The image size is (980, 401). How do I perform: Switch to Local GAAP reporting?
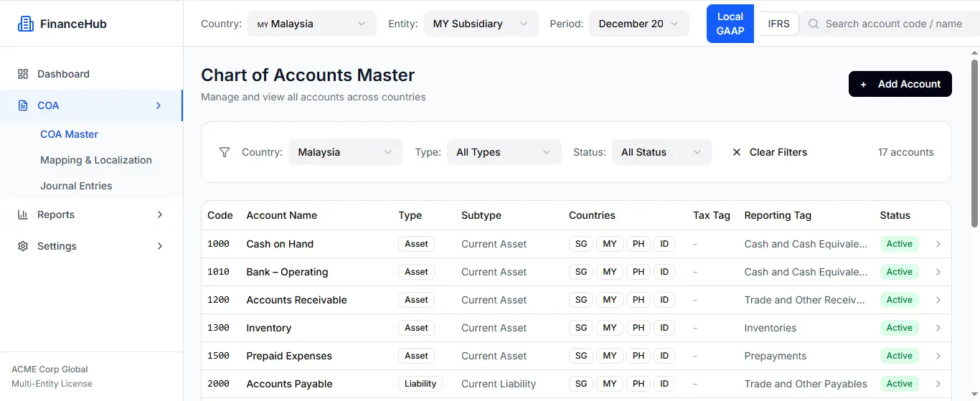pyautogui.click(x=730, y=24)
